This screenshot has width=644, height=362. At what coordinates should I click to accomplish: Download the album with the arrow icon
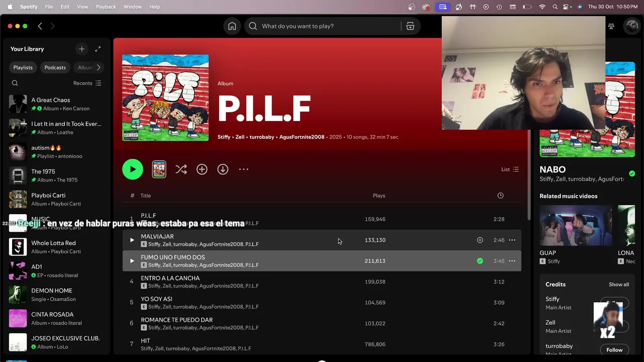223,169
